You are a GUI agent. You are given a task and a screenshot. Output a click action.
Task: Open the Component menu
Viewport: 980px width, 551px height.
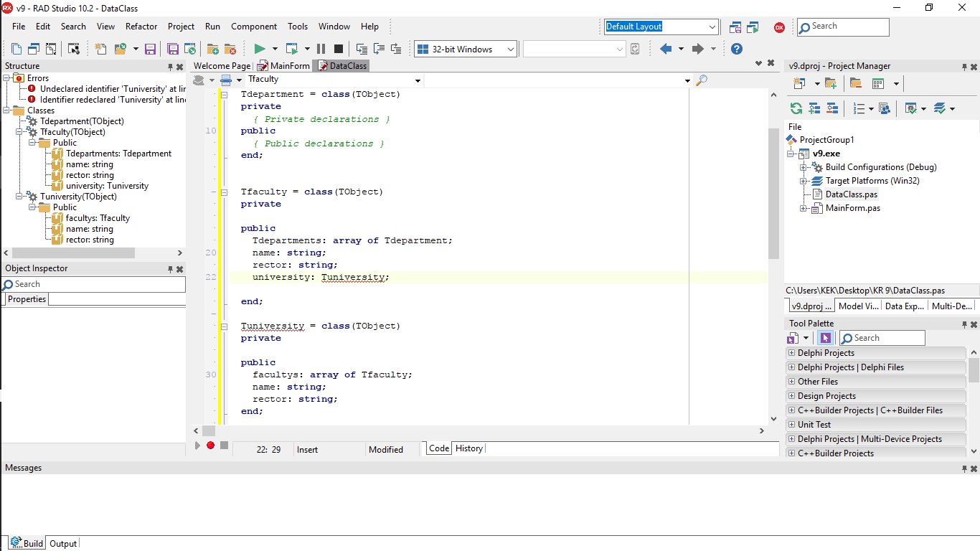(x=254, y=27)
